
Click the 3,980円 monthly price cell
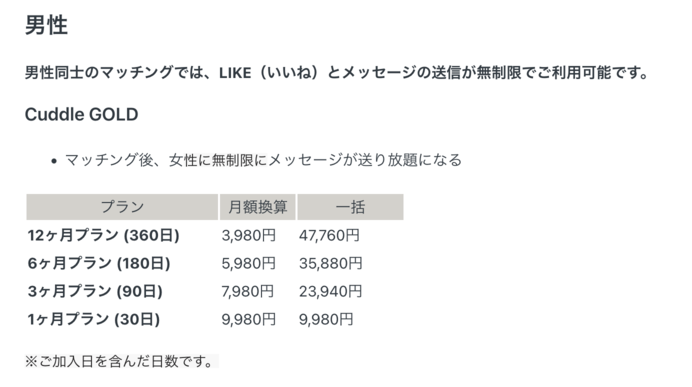[x=248, y=236]
